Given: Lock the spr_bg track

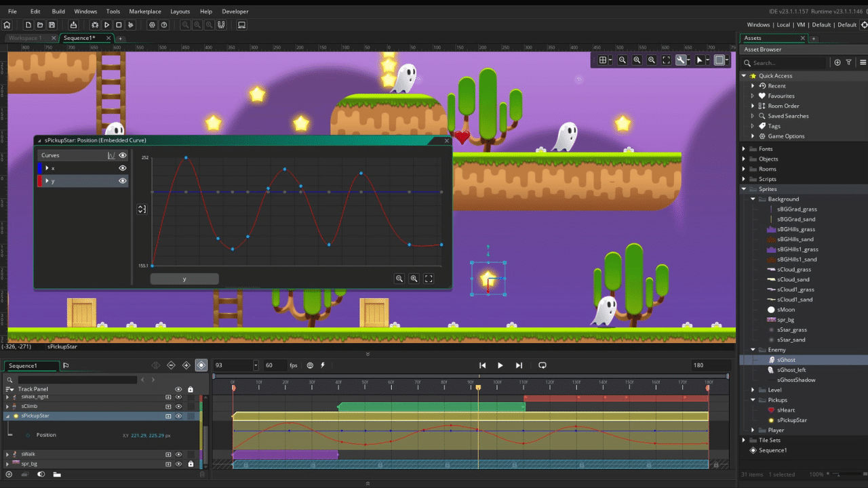Looking at the screenshot, I should pyautogui.click(x=189, y=464).
